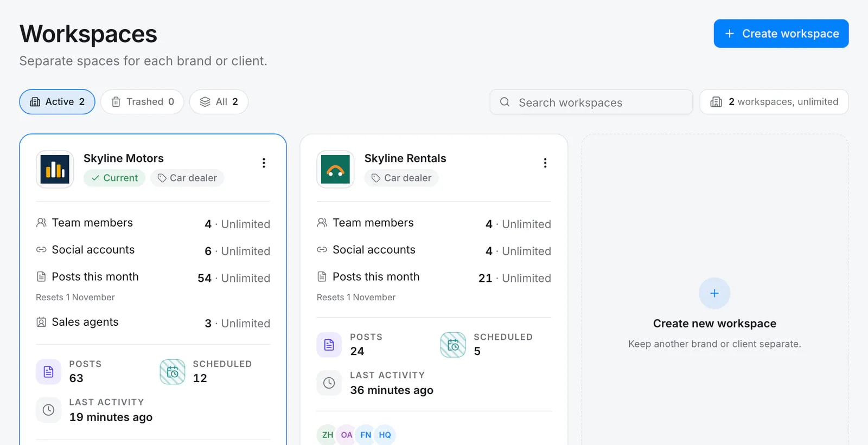Click Posts this month in Skyline Motors
This screenshot has height=445, width=868.
click(153, 278)
